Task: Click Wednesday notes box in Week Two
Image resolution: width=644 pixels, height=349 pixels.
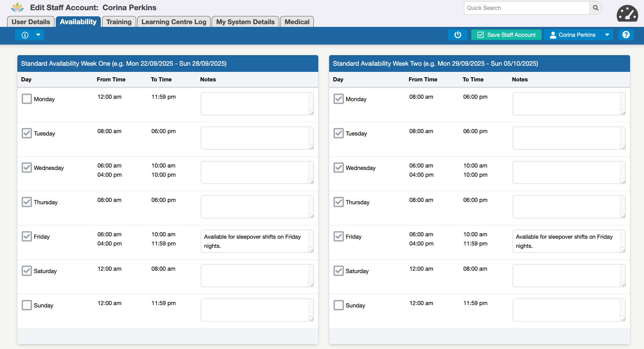Action: tap(569, 172)
